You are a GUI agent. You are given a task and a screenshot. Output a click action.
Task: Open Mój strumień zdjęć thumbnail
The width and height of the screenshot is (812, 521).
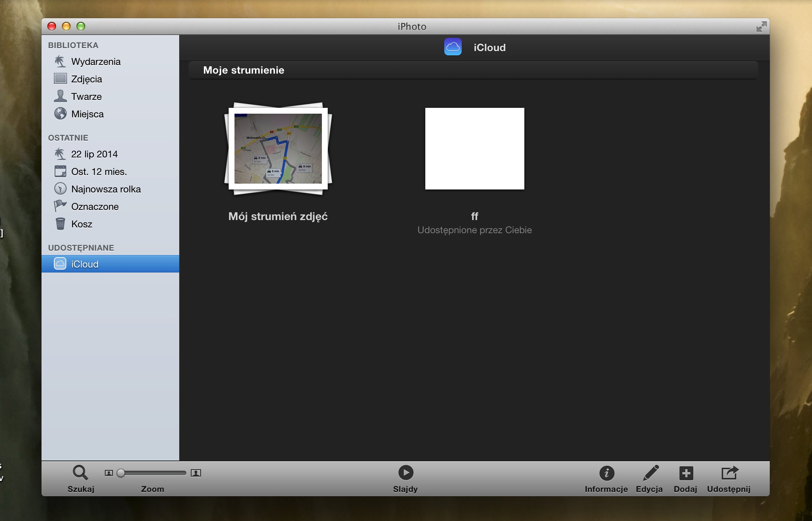[x=278, y=149]
